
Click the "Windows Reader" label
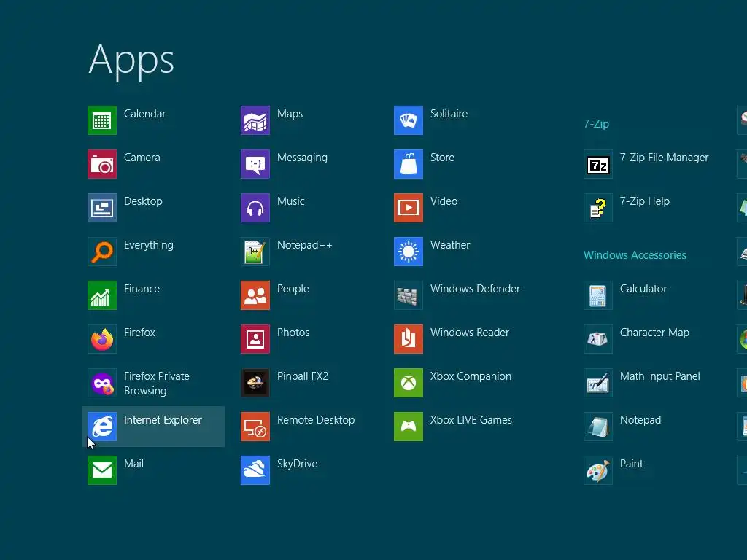tap(470, 332)
